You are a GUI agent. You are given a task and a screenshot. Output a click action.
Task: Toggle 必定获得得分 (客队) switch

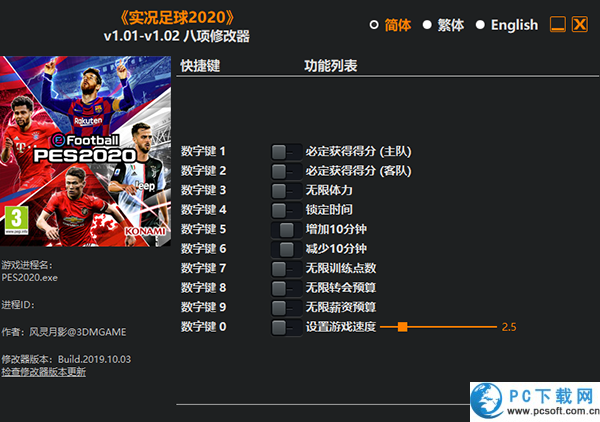(287, 171)
